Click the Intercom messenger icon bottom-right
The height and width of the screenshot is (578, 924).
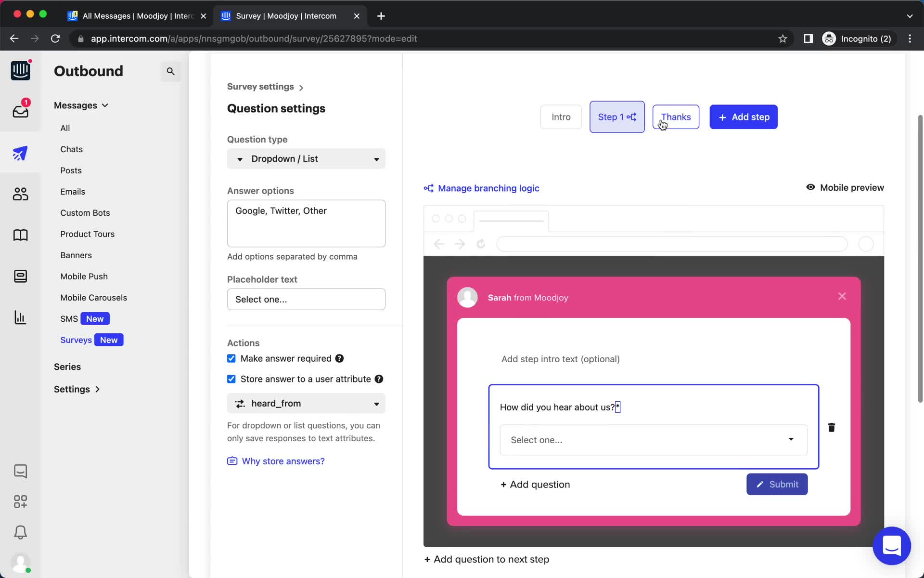click(x=891, y=545)
